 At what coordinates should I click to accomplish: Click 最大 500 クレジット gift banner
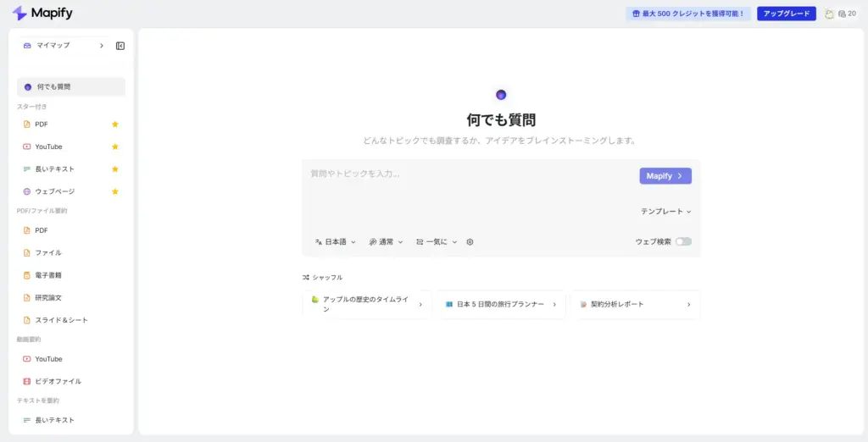pos(688,14)
